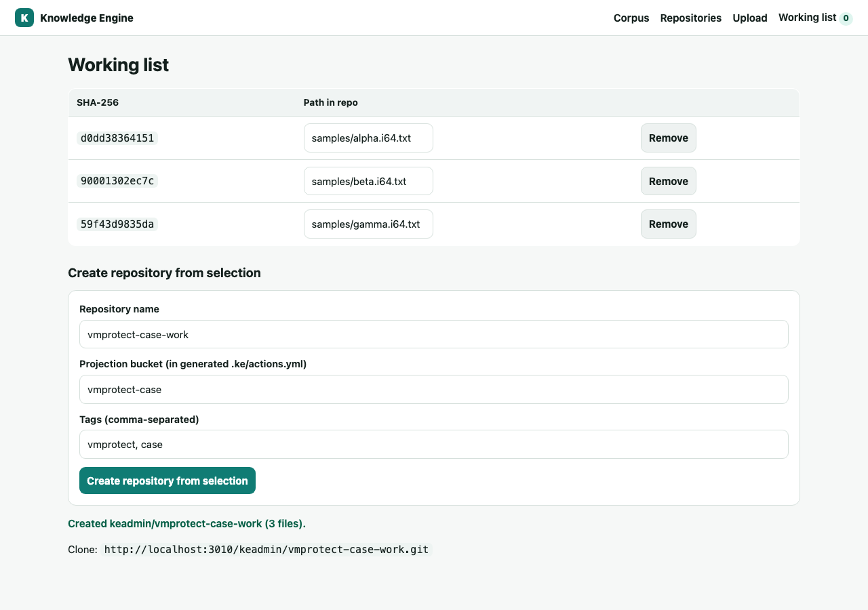This screenshot has width=868, height=610.
Task: Remove the samples/beta.i64.txt row
Action: 669,181
